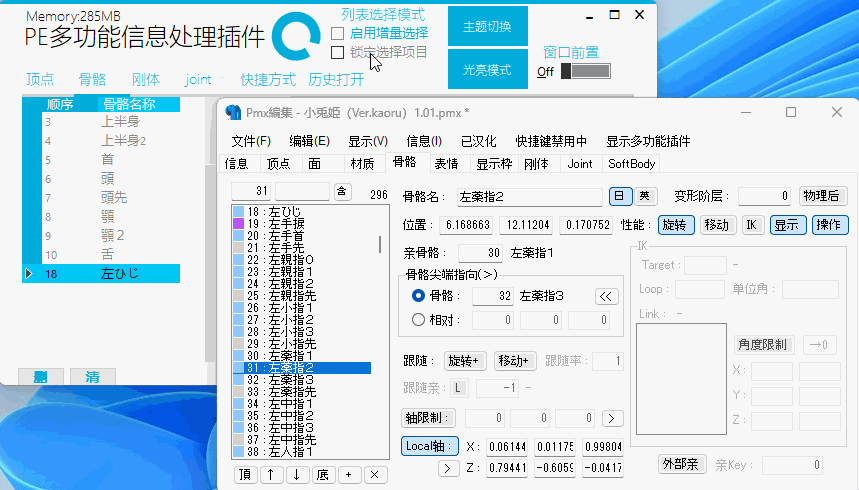Select the 相对 radio button
This screenshot has height=490, width=859.
click(x=419, y=320)
